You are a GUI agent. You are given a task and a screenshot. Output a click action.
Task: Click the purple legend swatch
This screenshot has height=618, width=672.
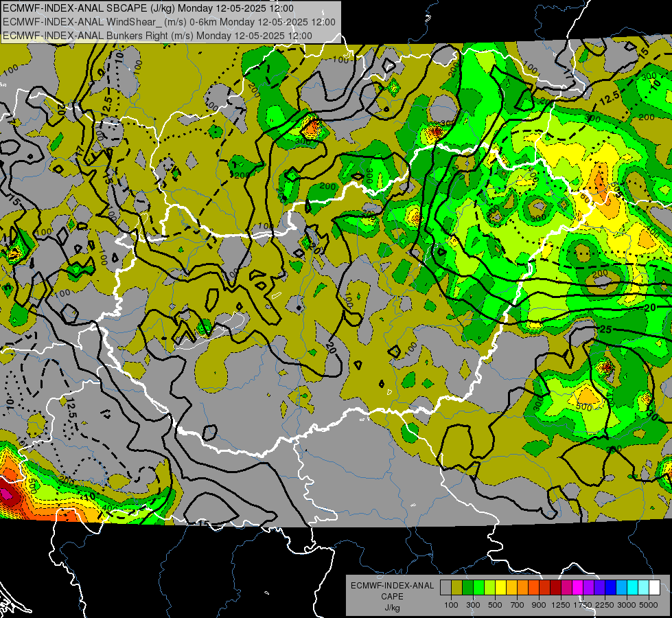(x=588, y=588)
